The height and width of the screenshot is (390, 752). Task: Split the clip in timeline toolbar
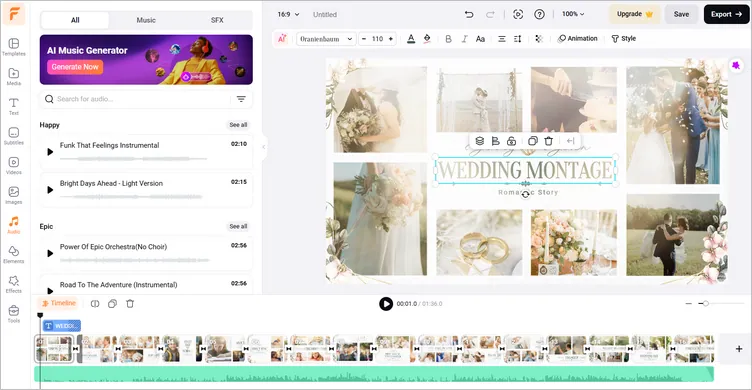click(x=95, y=304)
